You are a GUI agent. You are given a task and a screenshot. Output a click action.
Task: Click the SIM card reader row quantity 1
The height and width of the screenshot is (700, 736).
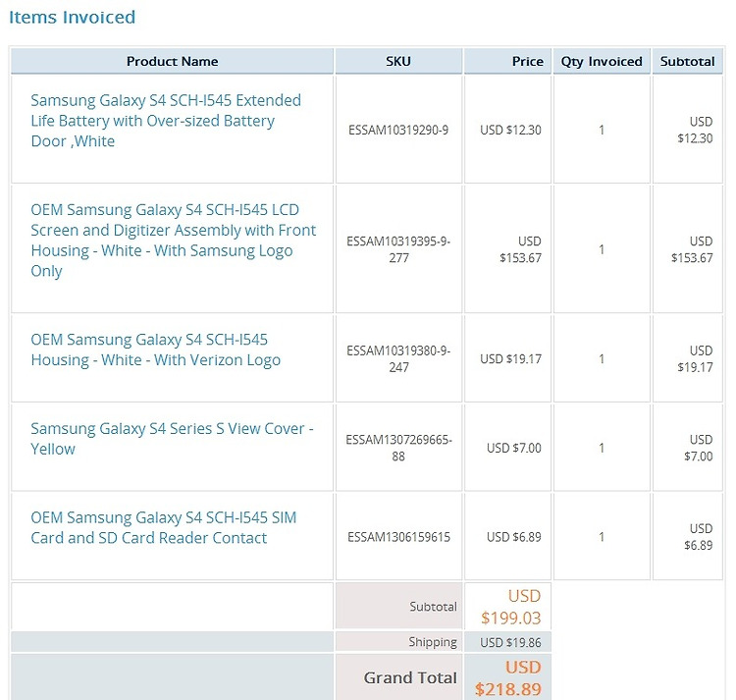pyautogui.click(x=602, y=537)
